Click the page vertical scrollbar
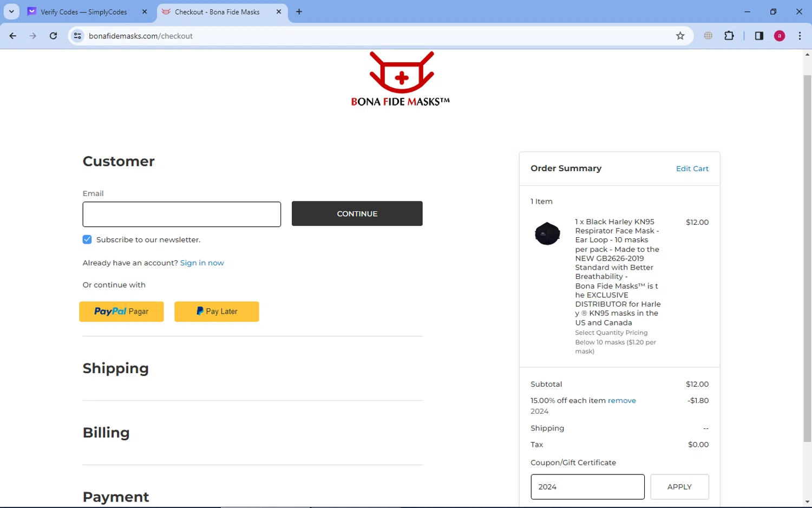Screen dimensions: 812x508 (x=807, y=259)
